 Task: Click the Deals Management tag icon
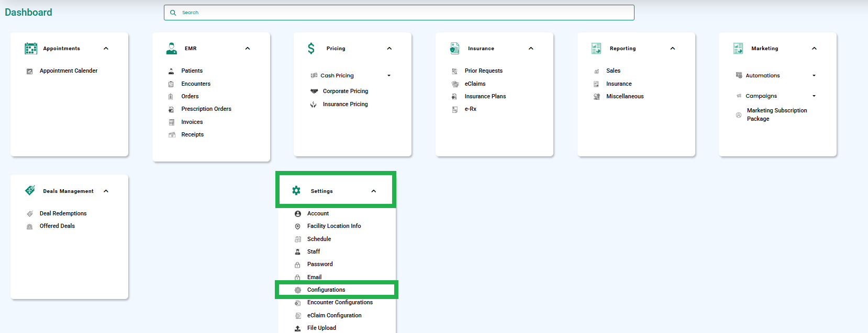[x=30, y=190]
